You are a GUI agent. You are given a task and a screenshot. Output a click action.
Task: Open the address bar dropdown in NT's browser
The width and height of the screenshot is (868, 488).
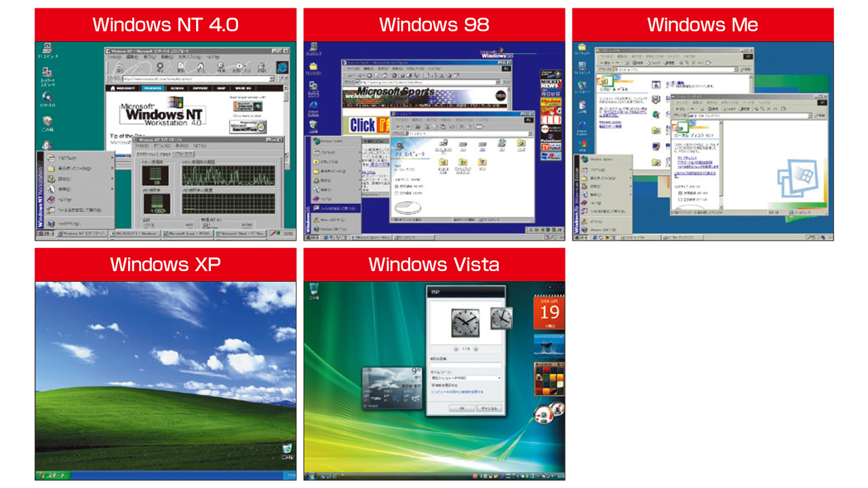272,78
